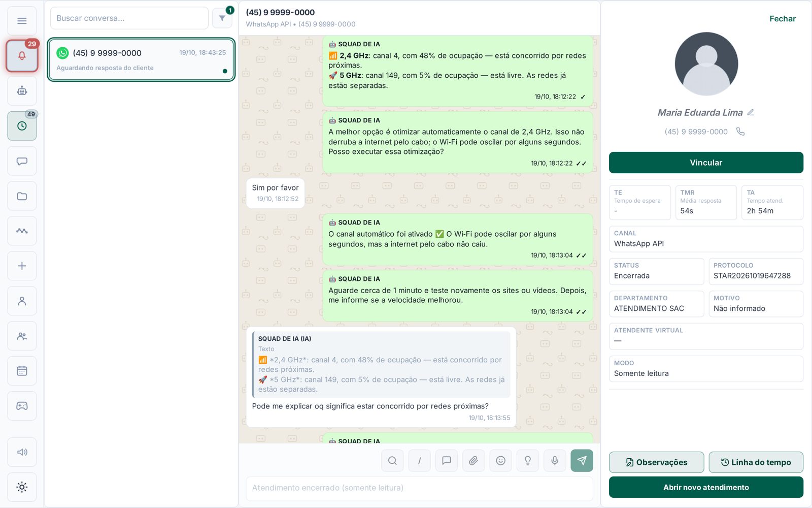Select the clock icon with 49 badge

(22, 126)
